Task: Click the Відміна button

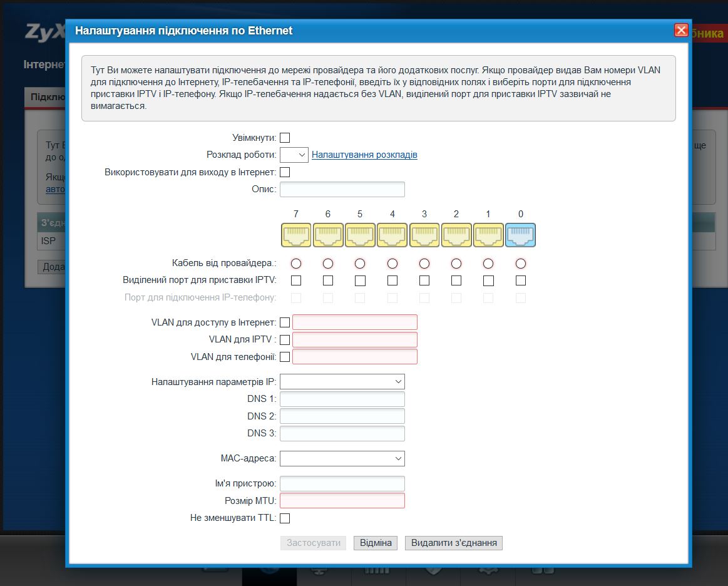Action: [376, 543]
